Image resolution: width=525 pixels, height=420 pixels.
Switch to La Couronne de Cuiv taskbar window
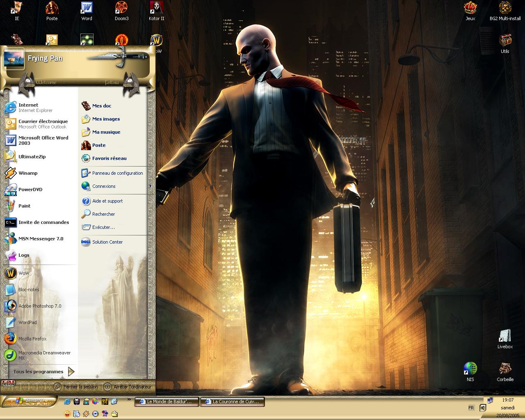tap(232, 402)
